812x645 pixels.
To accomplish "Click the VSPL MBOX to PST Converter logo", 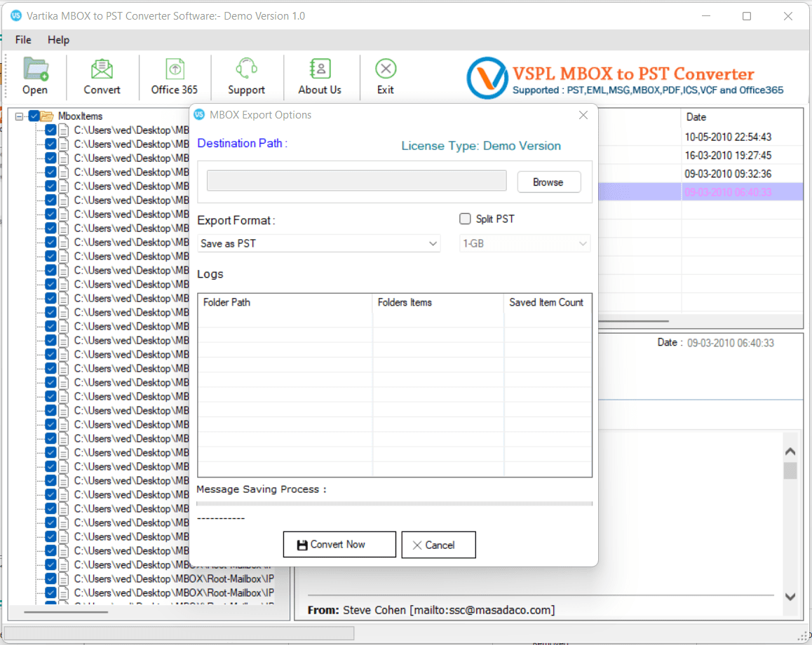I will tap(487, 78).
